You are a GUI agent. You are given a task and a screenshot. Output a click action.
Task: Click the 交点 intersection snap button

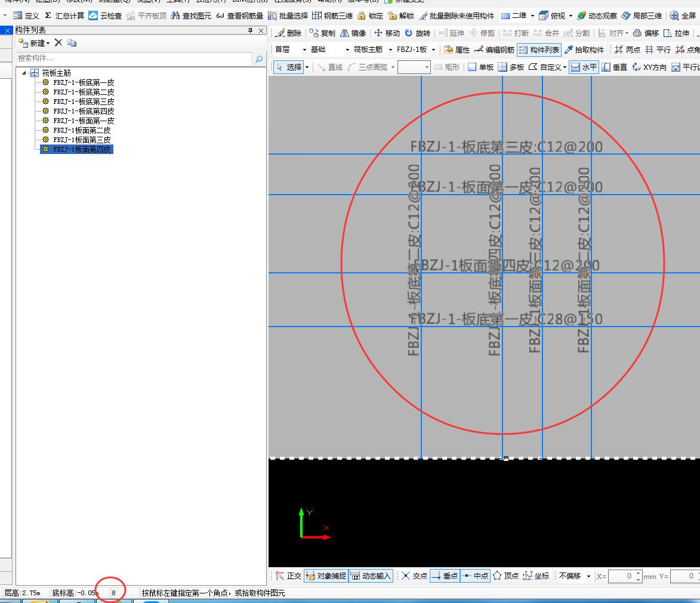(x=415, y=576)
